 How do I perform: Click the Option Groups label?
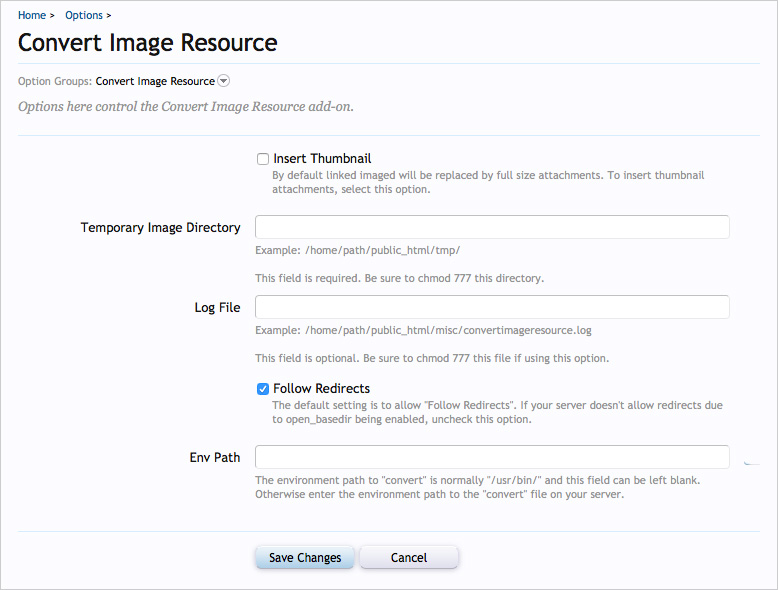click(x=55, y=81)
